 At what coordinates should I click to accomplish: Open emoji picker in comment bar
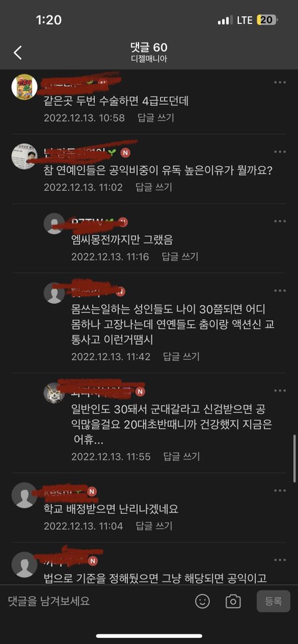click(202, 601)
